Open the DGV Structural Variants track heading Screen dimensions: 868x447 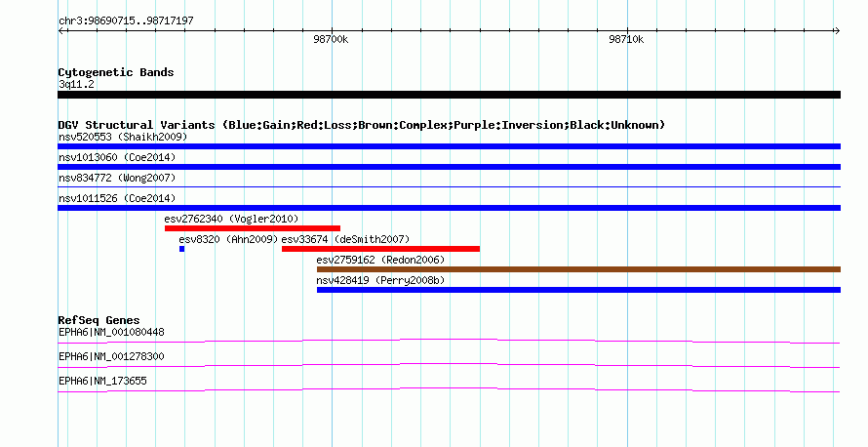362,125
